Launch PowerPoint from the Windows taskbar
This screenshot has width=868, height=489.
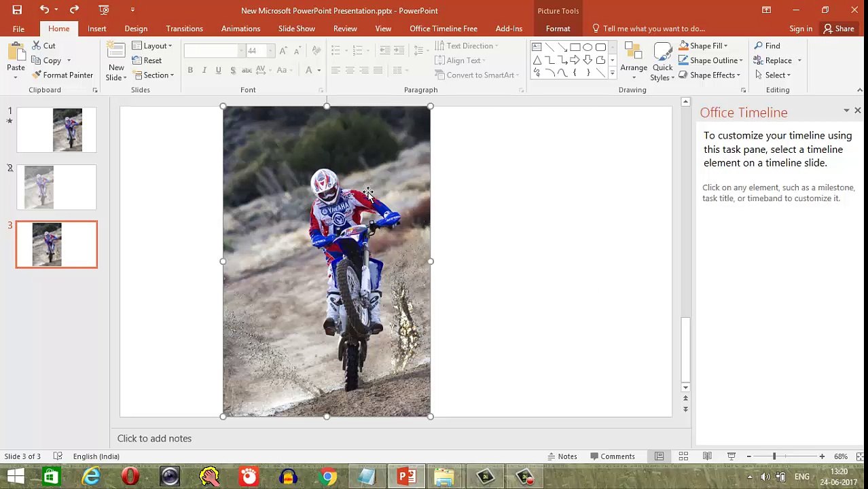[x=407, y=476]
